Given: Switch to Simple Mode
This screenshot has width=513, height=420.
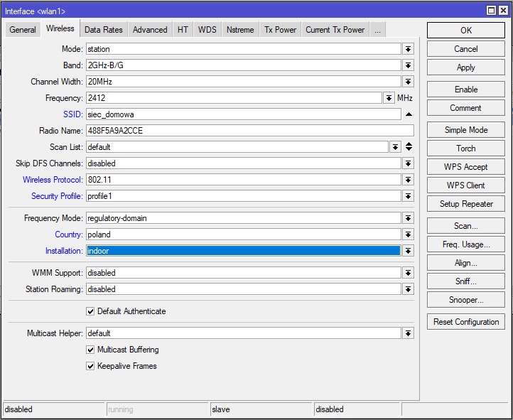Looking at the screenshot, I should pos(466,130).
